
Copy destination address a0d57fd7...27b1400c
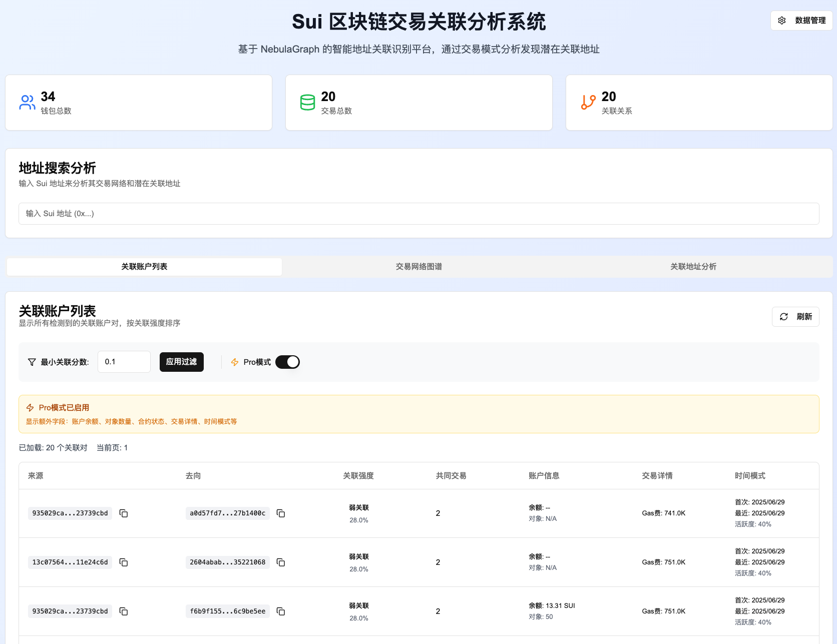[281, 513]
